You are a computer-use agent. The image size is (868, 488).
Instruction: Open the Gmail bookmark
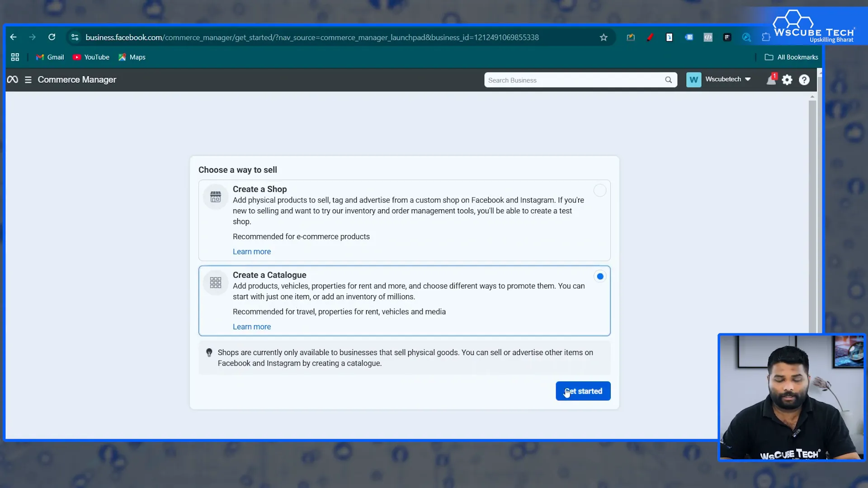pos(50,57)
